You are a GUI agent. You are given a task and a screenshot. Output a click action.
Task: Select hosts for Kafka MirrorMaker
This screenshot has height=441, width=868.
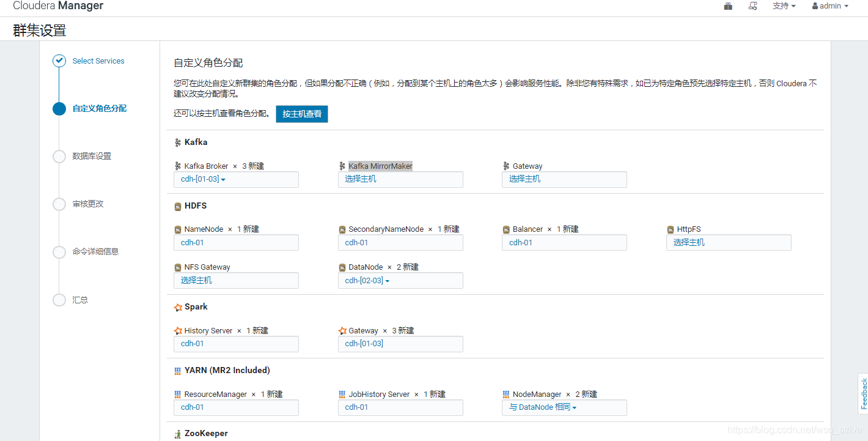click(400, 179)
